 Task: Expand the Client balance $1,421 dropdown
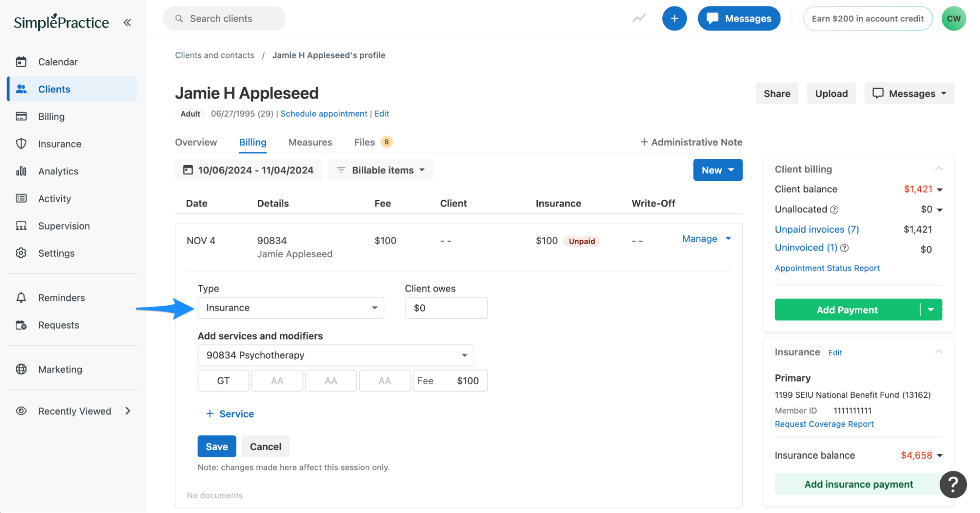pyautogui.click(x=939, y=190)
